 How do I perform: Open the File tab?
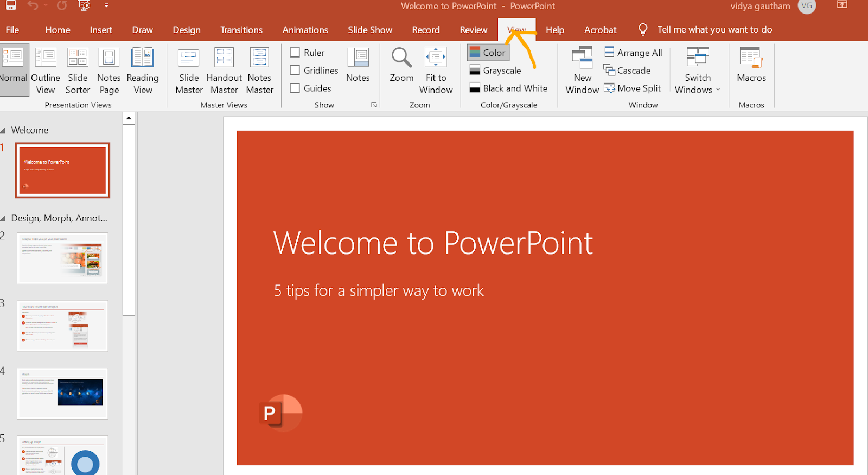point(12,30)
